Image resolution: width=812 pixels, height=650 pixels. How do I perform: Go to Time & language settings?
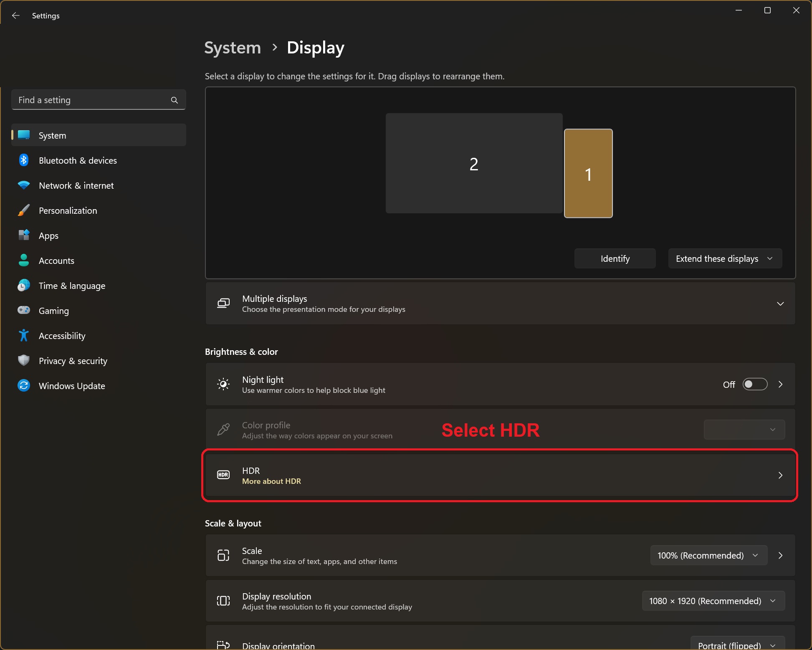click(72, 286)
